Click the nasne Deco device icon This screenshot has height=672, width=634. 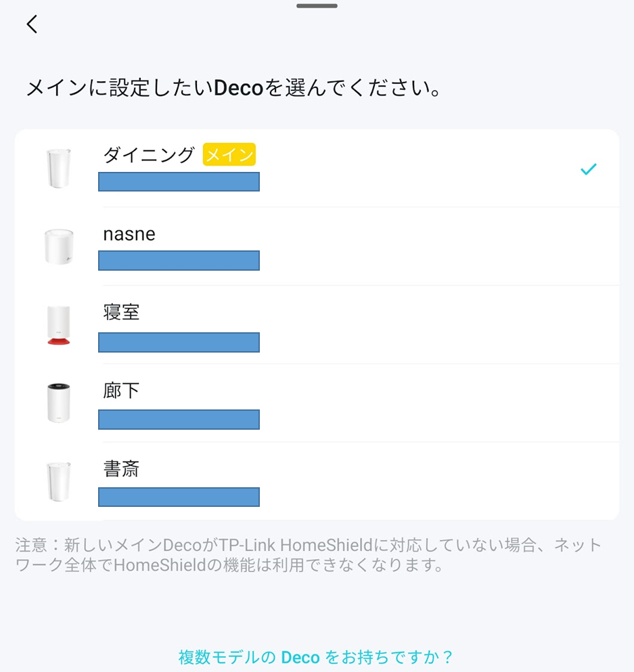58,247
